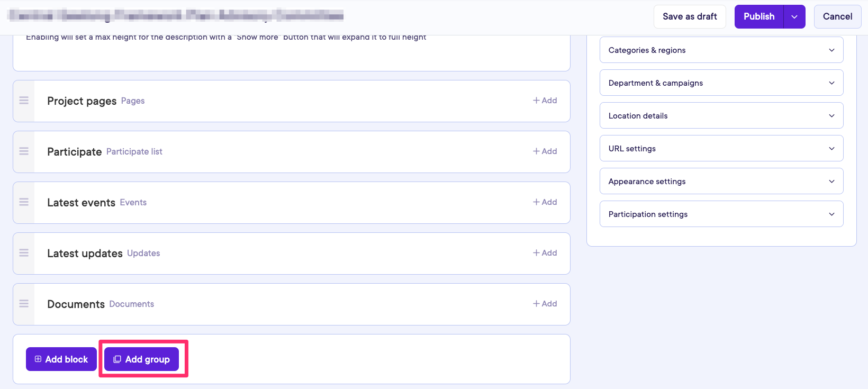Screen dimensions: 868x389
Task: Expand Location details section
Action: [721, 116]
